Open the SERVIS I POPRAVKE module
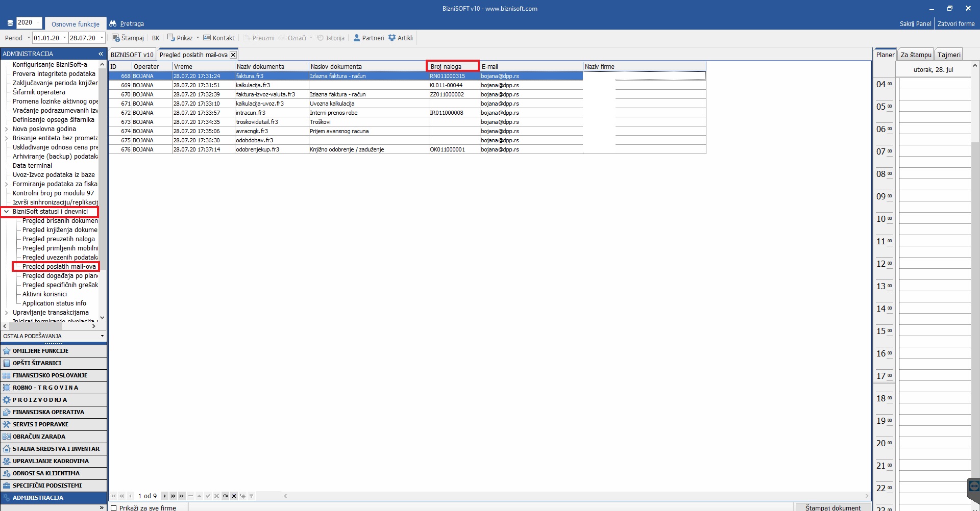Viewport: 980px width, 511px height. point(54,424)
